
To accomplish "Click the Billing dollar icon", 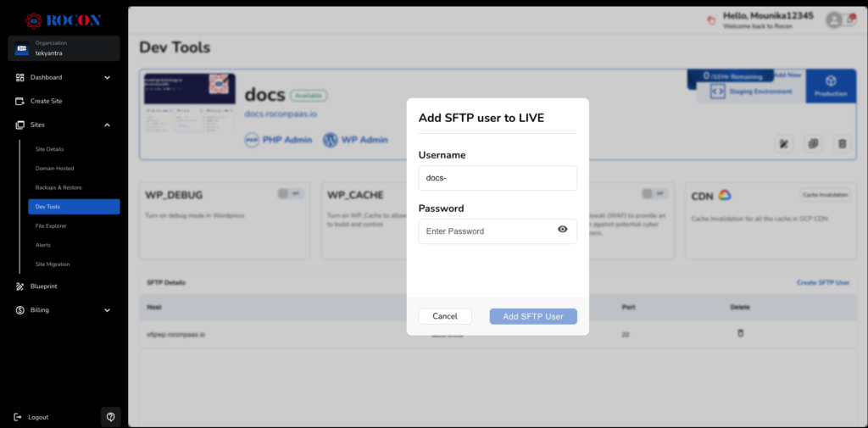I will pyautogui.click(x=20, y=310).
